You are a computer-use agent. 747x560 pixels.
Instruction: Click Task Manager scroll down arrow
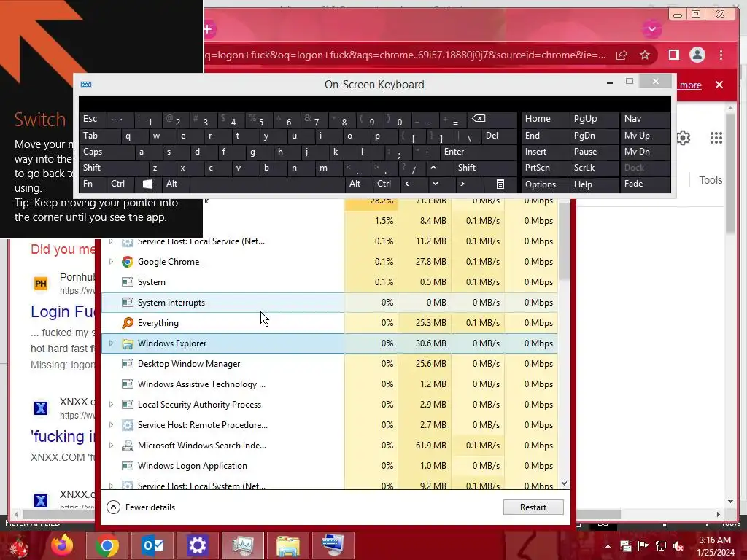564,483
